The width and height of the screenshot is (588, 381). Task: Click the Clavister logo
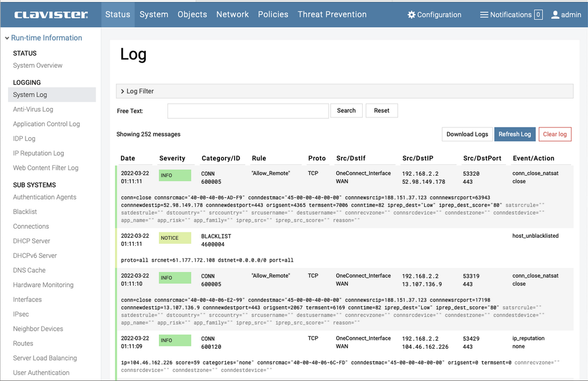point(49,15)
